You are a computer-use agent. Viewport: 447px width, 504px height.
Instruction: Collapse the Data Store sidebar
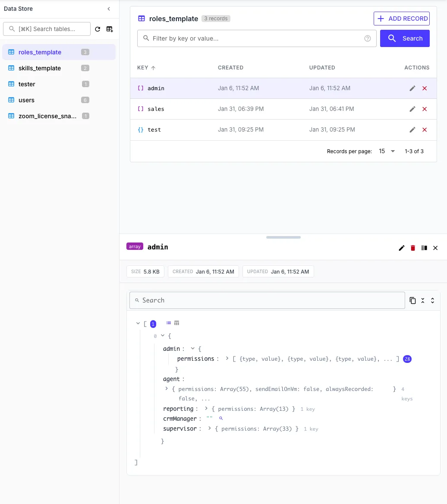109,9
